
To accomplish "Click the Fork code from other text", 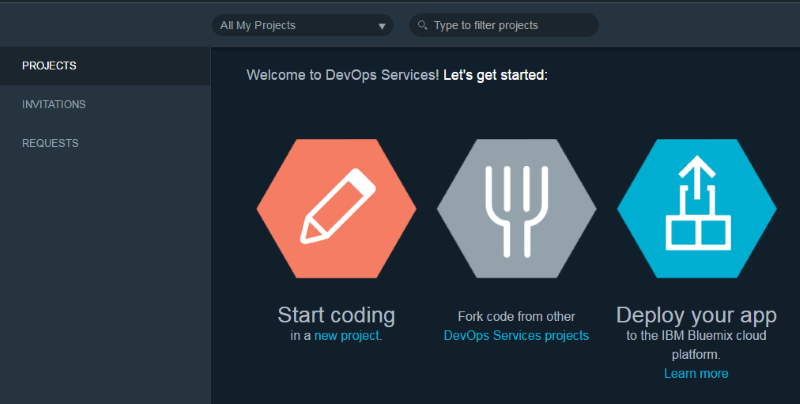I will 516,316.
